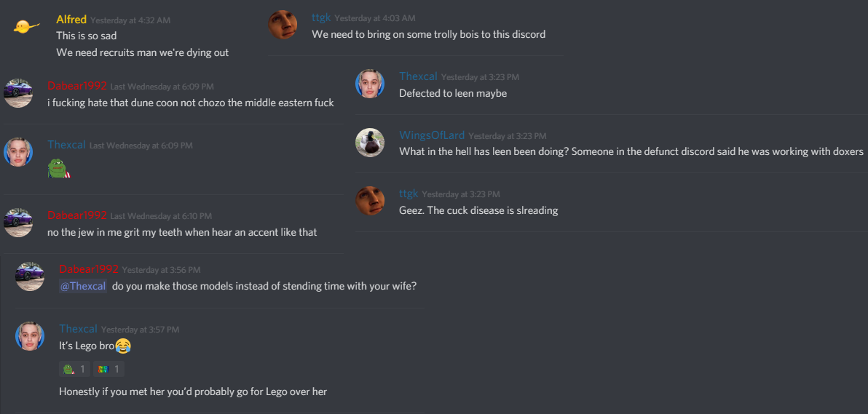Click the laughing-crying emoji after 'It's Lego bro'

[x=123, y=346]
